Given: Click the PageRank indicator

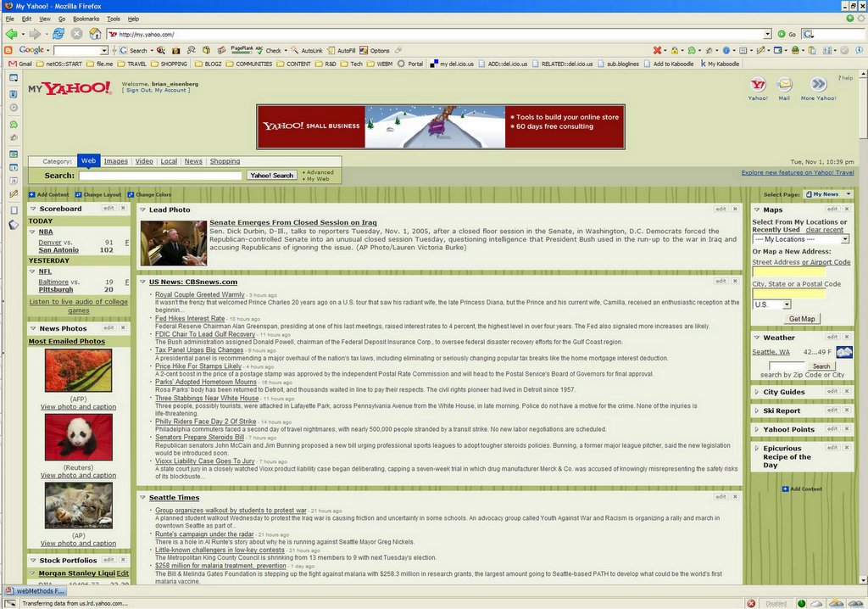Looking at the screenshot, I should tap(242, 50).
